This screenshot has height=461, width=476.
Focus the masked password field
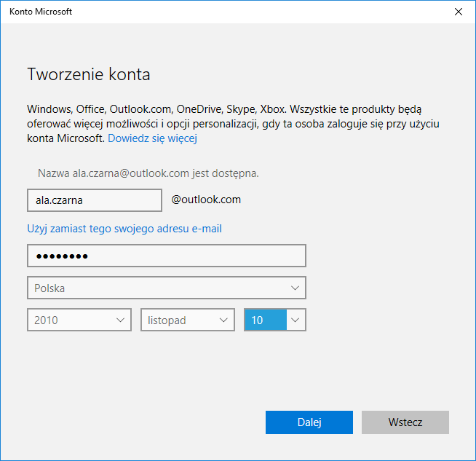166,256
